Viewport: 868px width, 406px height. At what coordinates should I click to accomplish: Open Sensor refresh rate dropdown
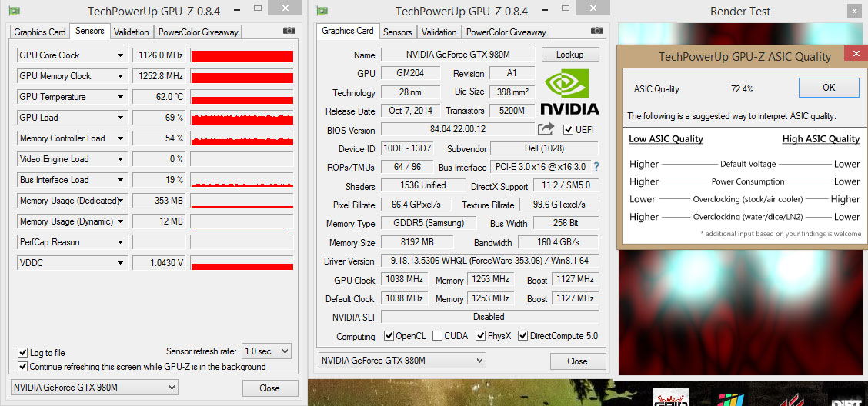pyautogui.click(x=267, y=351)
